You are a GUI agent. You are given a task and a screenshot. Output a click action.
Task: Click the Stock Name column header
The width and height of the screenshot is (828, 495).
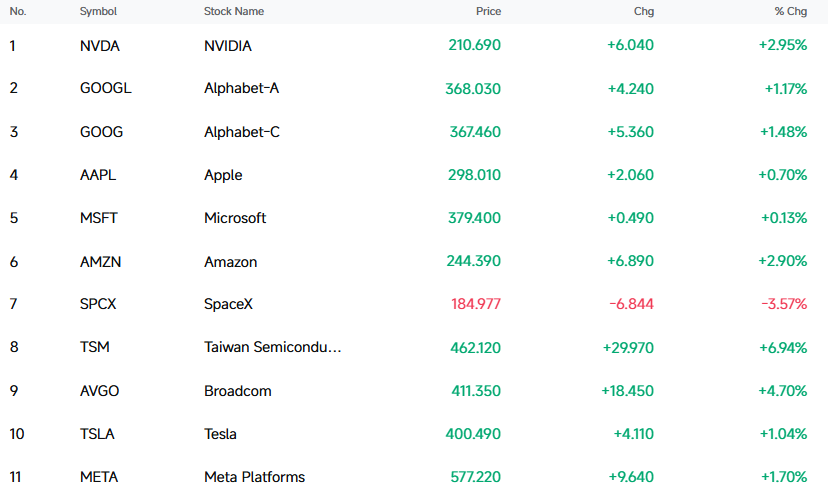pyautogui.click(x=234, y=11)
